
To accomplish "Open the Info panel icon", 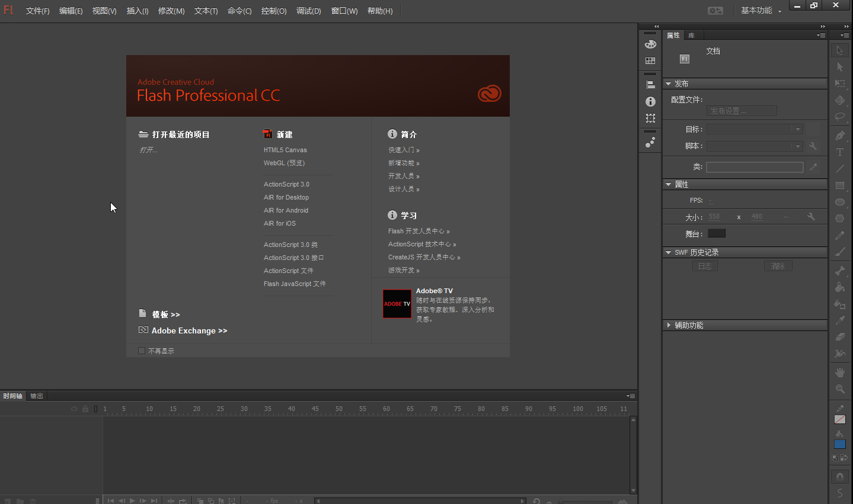I will point(650,102).
